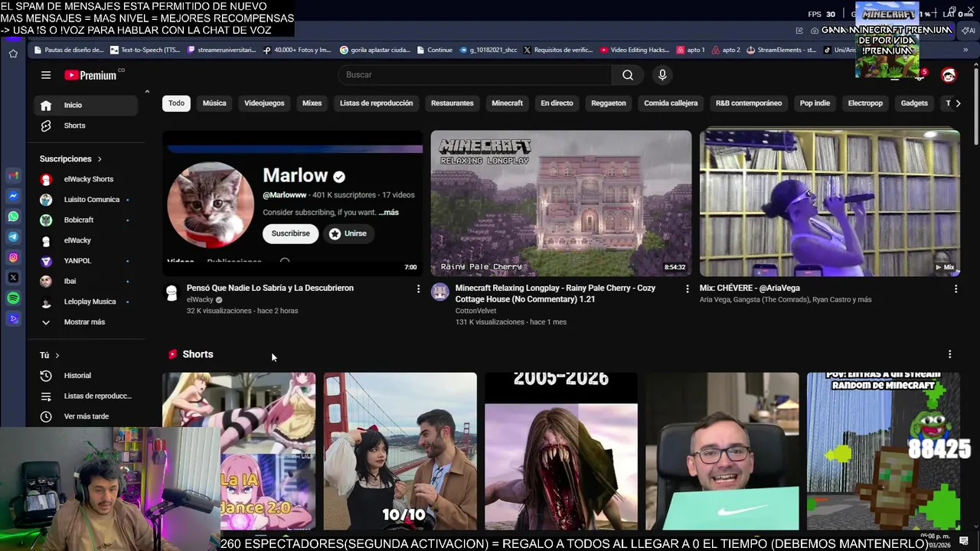980x551 pixels.
Task: Open the YANPOL subscription
Action: click(86, 261)
